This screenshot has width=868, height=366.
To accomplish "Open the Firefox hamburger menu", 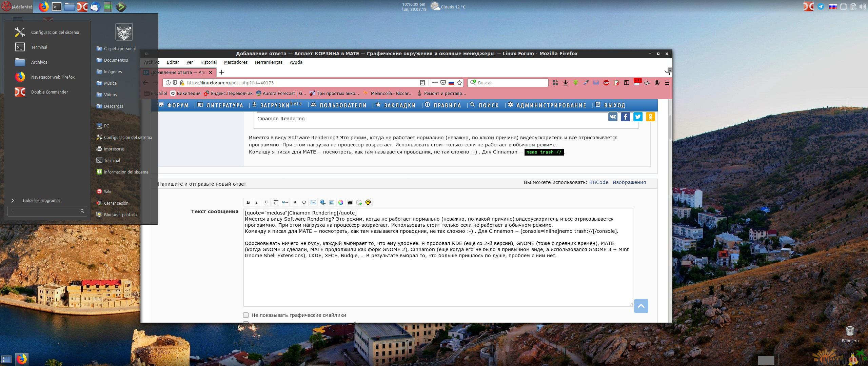I will click(667, 83).
